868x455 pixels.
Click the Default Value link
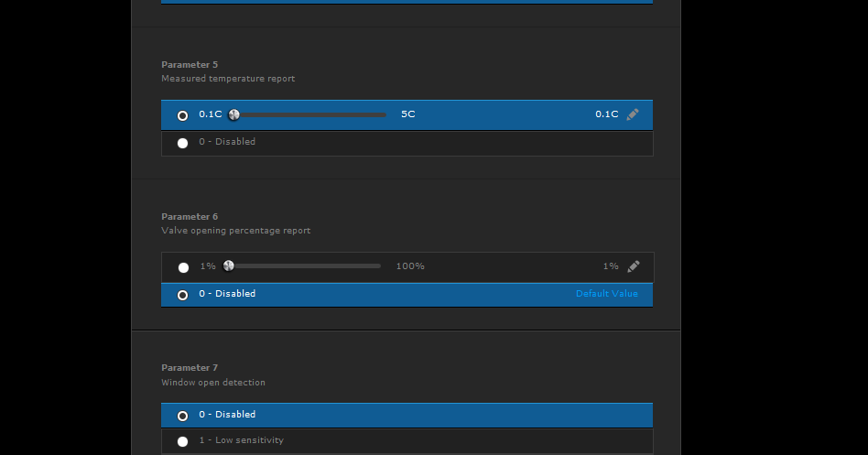[607, 293]
